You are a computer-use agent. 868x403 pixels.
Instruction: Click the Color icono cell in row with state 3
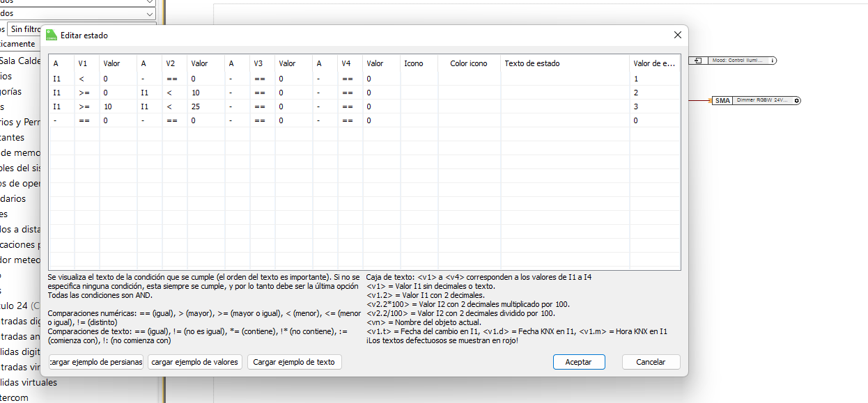(x=470, y=106)
